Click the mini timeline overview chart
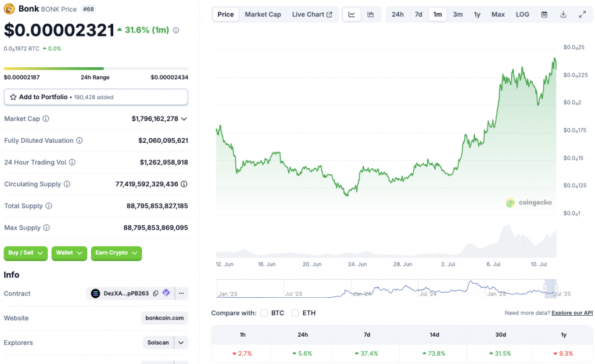This screenshot has width=595, height=364. [383, 287]
